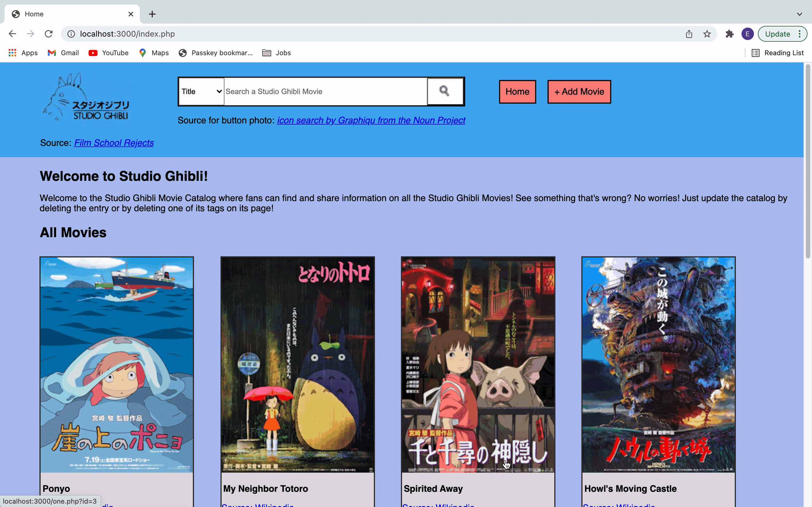Click the magnifying glass search button
Viewport: 812px width, 507px height.
point(445,91)
